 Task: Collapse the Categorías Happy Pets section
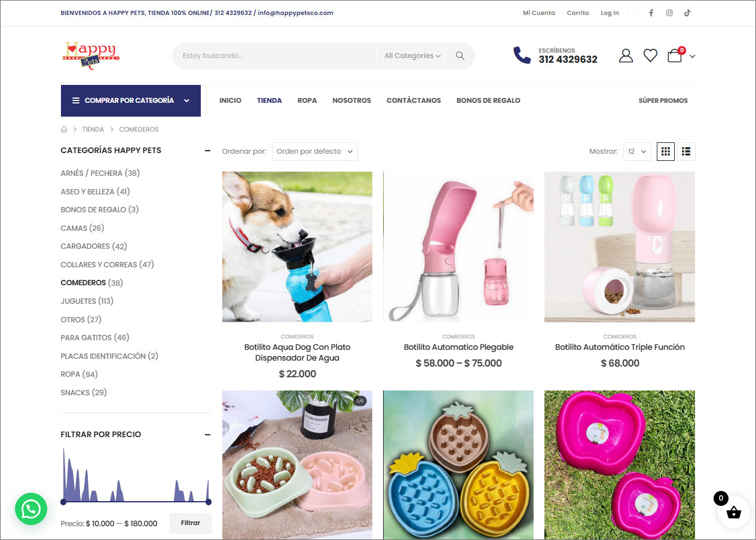[x=207, y=151]
